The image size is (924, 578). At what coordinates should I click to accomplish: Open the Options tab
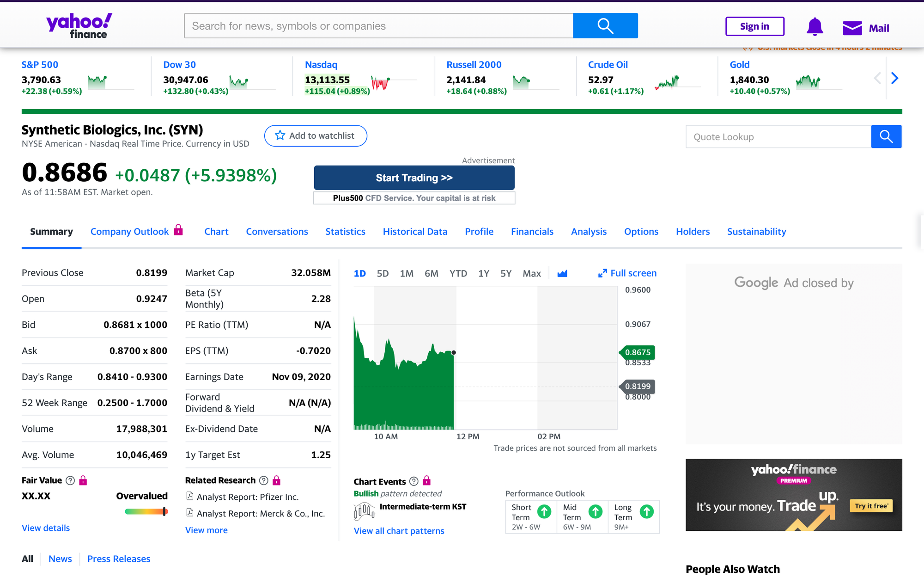click(x=641, y=232)
